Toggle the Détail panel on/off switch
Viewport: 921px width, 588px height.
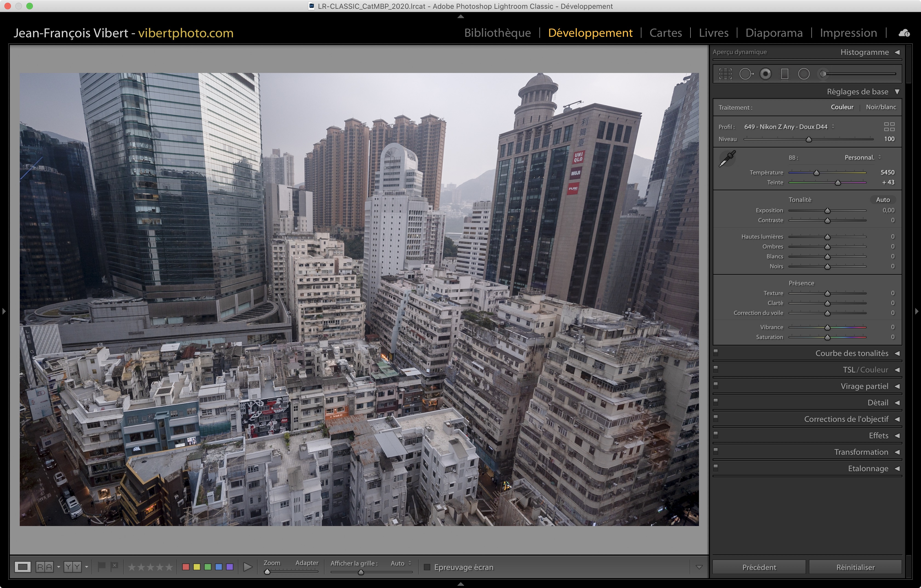(x=716, y=402)
